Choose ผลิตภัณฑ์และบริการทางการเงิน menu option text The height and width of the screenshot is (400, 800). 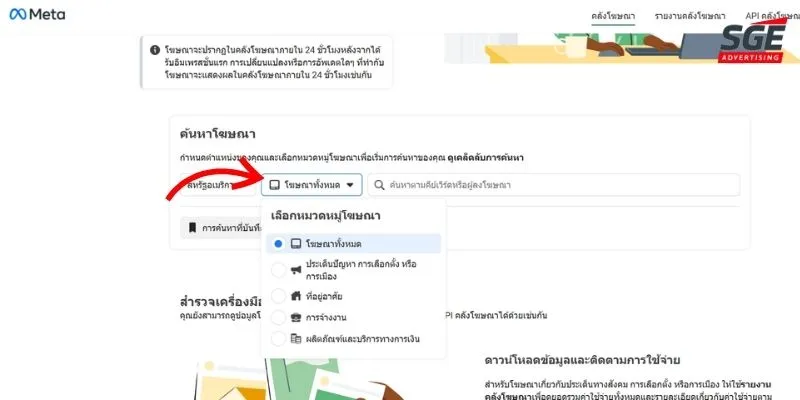(363, 339)
